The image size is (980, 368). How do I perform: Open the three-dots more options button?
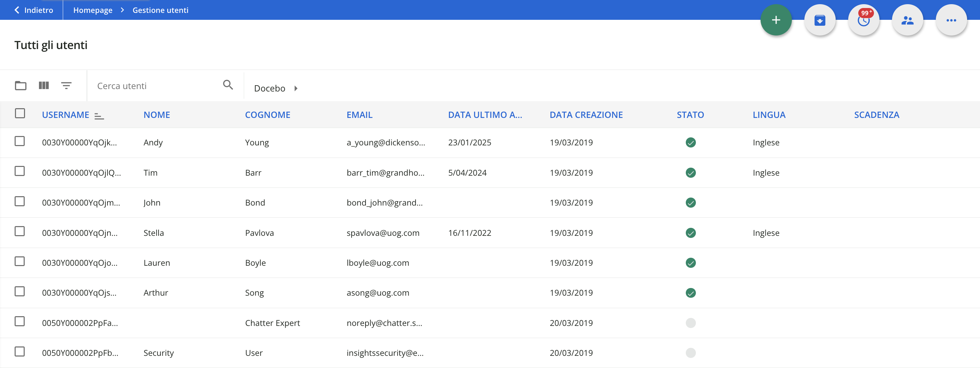[951, 20]
